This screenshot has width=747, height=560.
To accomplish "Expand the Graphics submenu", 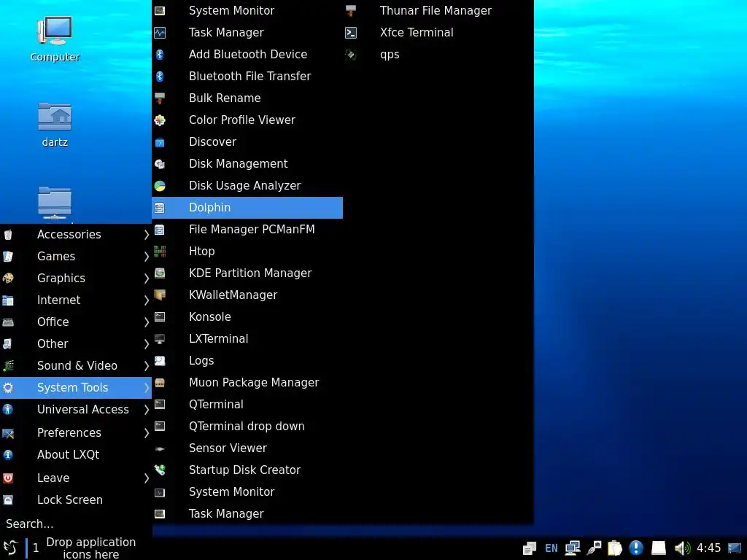I will click(76, 278).
